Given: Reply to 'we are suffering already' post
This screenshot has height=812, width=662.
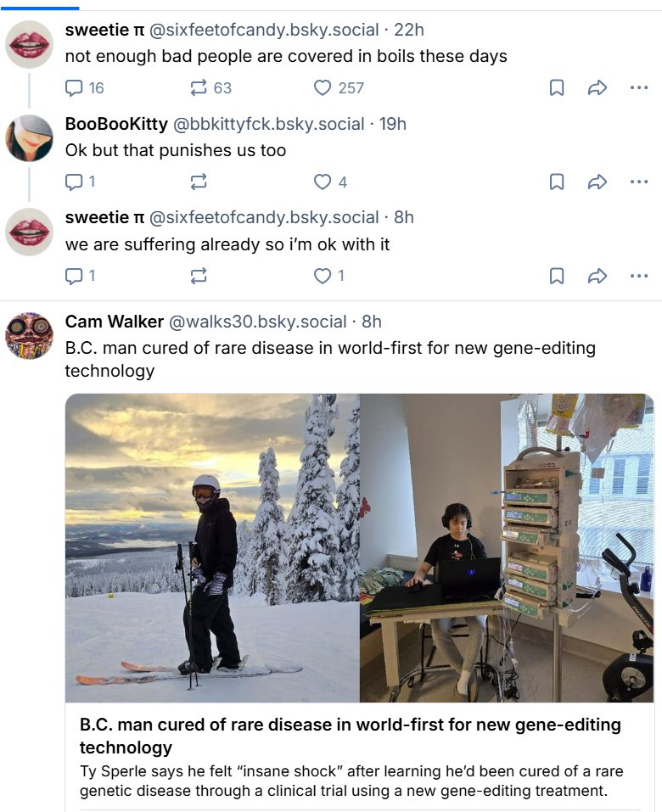Looking at the screenshot, I should tap(75, 276).
